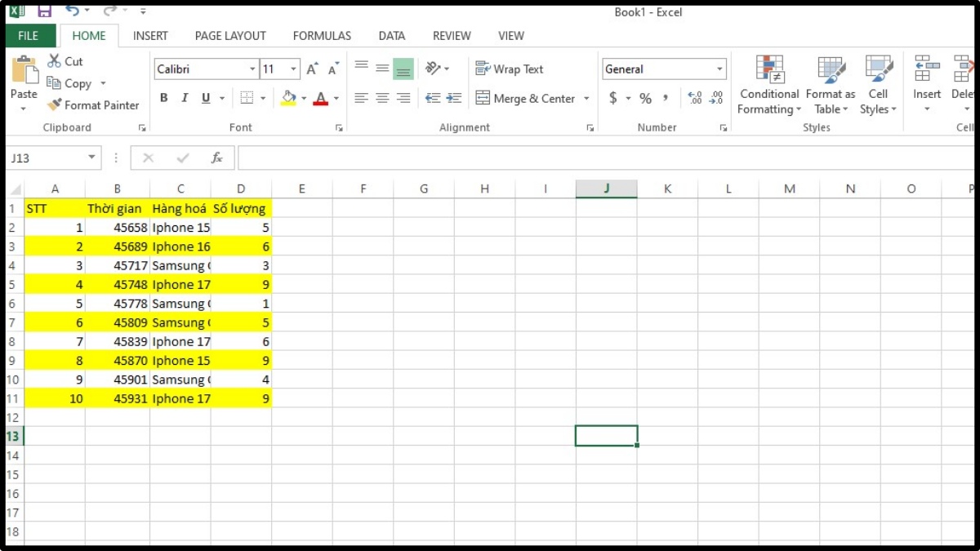Switch to the VIEW tab
The height and width of the screenshot is (551, 980).
(511, 36)
